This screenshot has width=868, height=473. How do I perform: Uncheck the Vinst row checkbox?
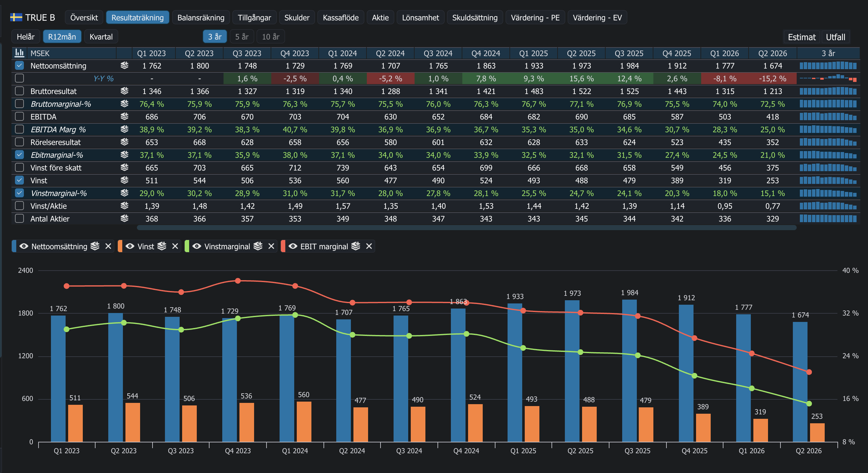[x=19, y=180]
